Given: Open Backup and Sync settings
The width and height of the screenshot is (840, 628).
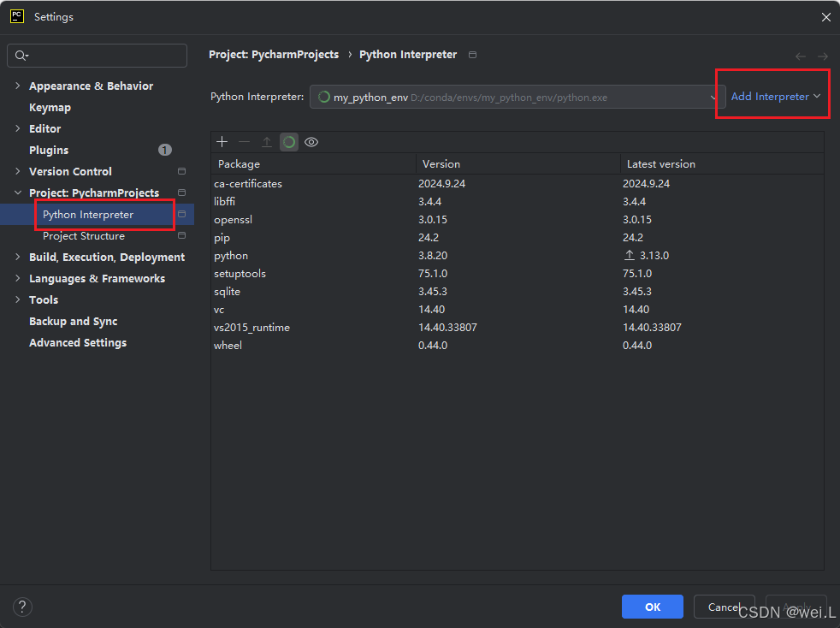Looking at the screenshot, I should tap(74, 322).
